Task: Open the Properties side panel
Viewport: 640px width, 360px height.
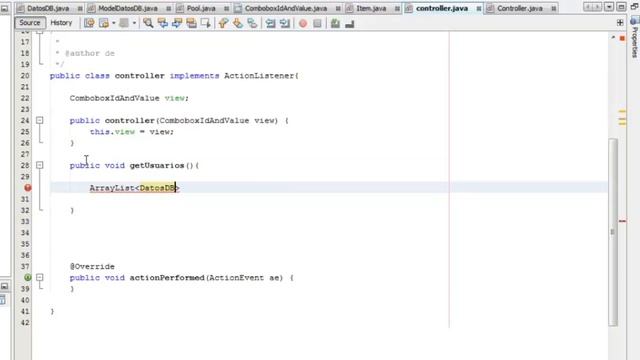Action: coord(634,38)
